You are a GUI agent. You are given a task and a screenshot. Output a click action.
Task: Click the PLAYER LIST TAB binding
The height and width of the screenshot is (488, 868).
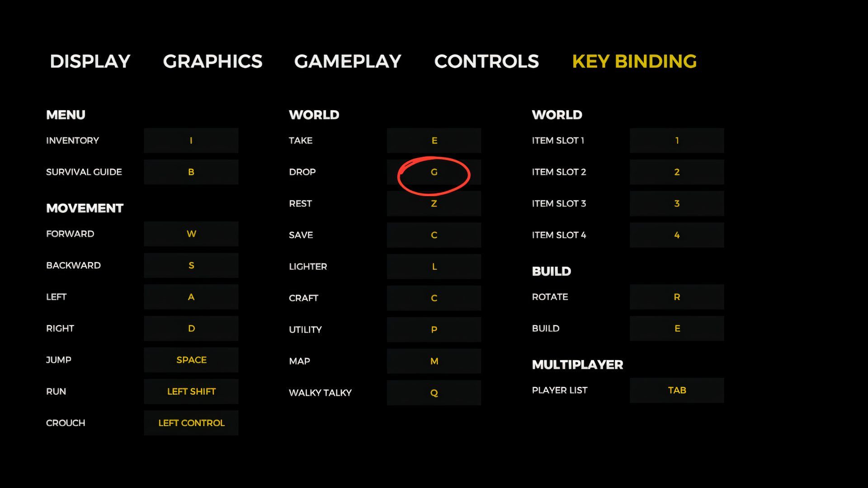click(677, 390)
